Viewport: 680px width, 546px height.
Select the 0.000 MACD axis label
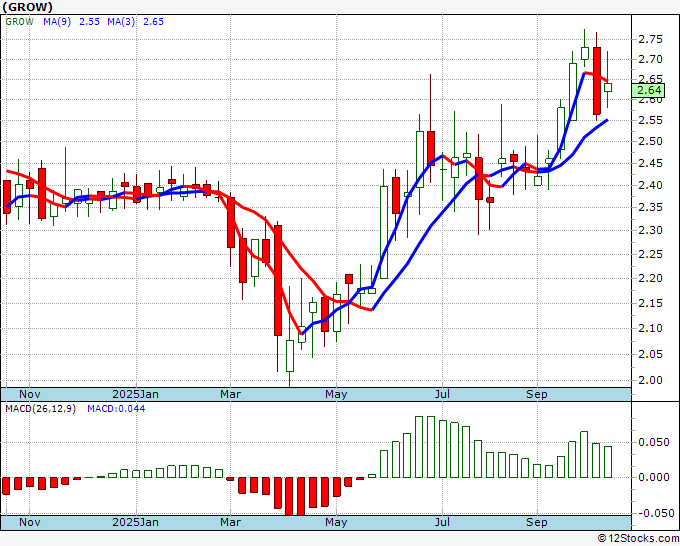(x=653, y=477)
